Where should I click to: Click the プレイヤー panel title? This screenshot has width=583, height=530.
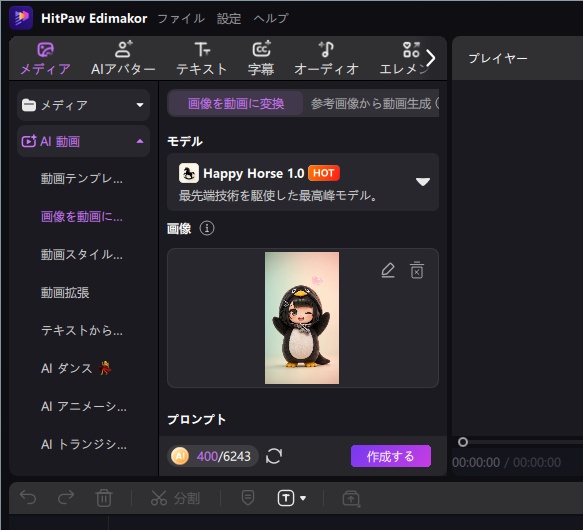[498, 58]
